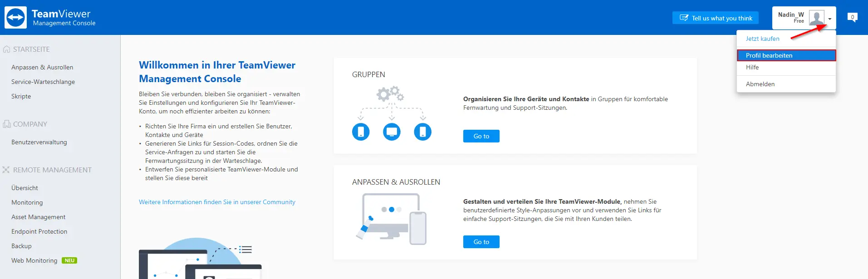Open the Community information link
Image resolution: width=868 pixels, height=279 pixels.
coord(217,202)
